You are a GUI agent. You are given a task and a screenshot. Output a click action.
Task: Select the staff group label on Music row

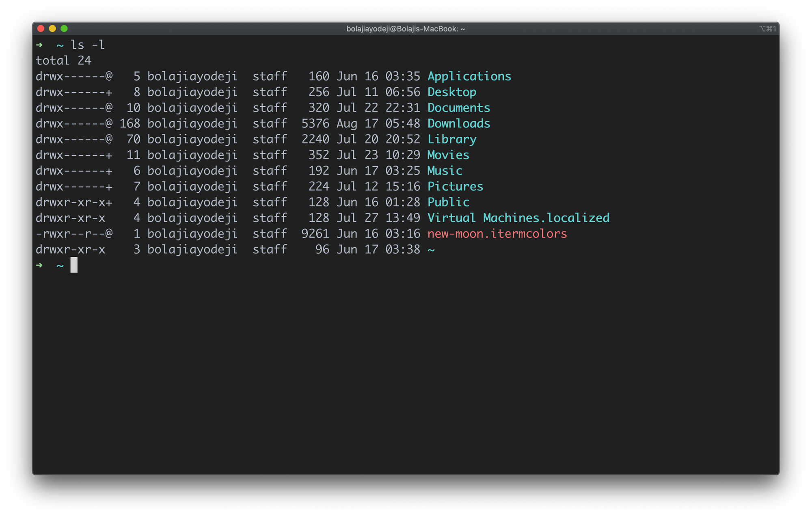pos(270,170)
